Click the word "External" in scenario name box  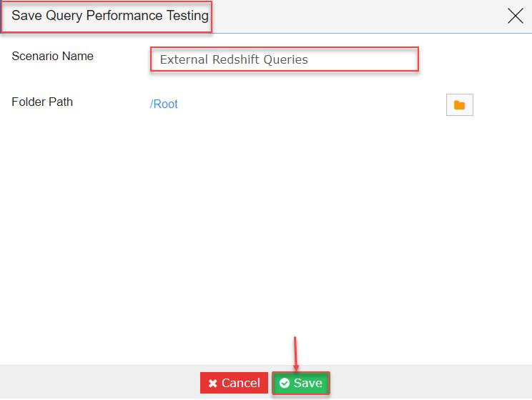coord(184,59)
